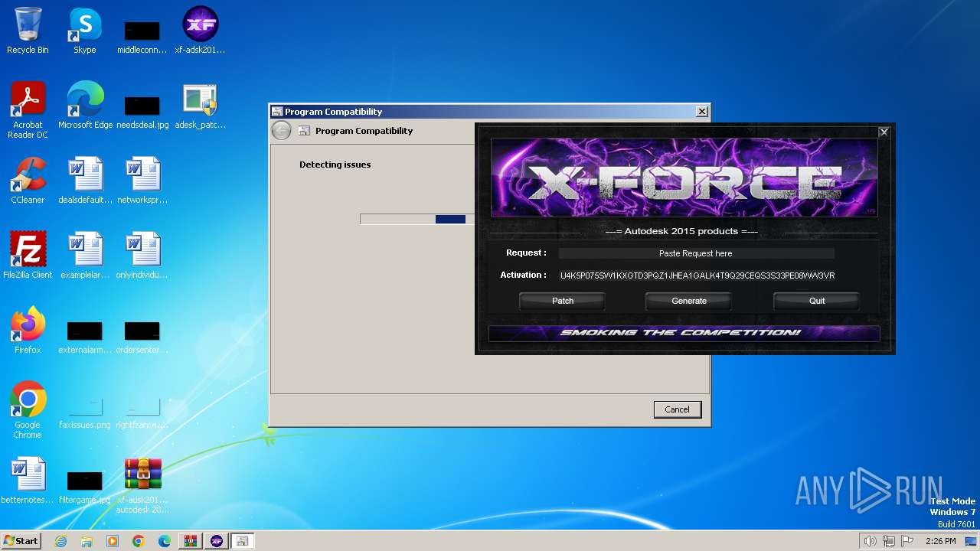Click the Detecting issues progress bar
Screen dimensions: 980x551
point(417,220)
